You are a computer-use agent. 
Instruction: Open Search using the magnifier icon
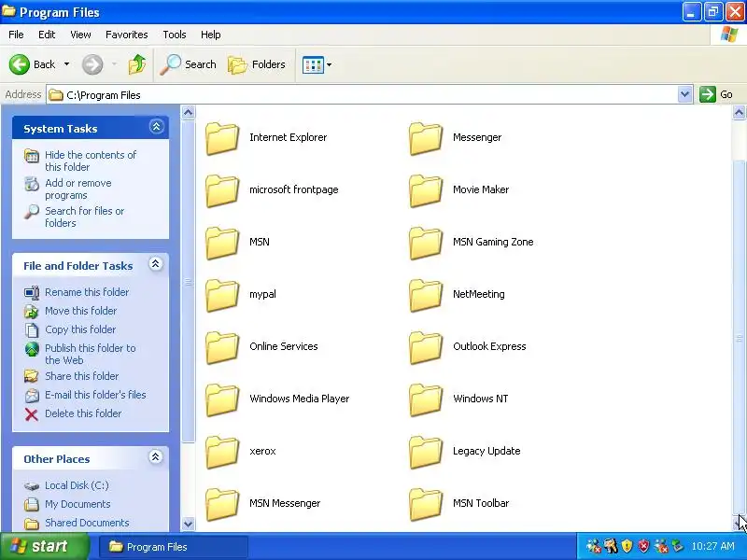coord(170,64)
